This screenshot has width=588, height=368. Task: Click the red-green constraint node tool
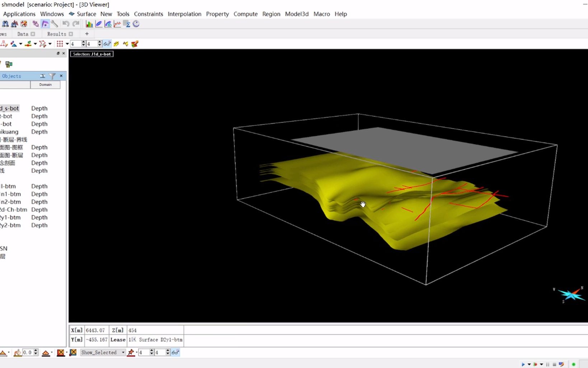pyautogui.click(x=28, y=44)
